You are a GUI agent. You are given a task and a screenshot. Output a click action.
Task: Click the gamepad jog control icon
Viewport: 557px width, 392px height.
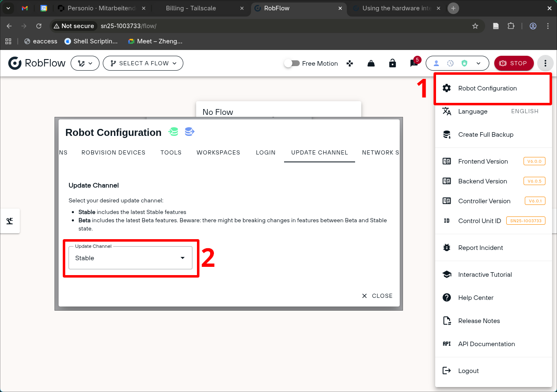pos(350,63)
